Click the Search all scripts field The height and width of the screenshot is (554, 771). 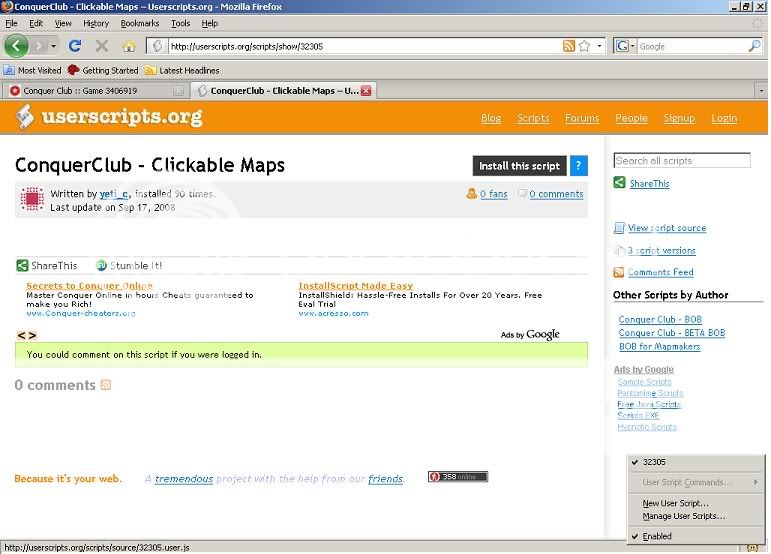(x=682, y=160)
